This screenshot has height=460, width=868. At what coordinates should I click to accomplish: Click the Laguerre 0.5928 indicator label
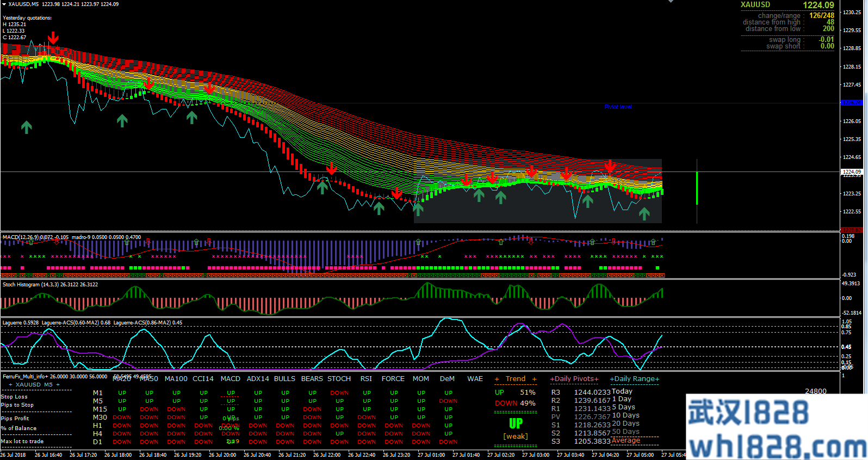click(x=21, y=323)
